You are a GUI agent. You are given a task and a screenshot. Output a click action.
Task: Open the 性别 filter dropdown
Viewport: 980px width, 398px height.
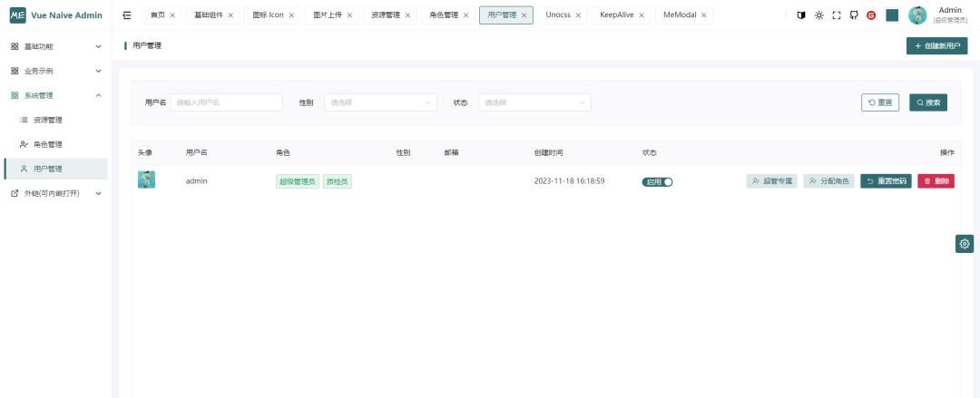click(x=380, y=102)
